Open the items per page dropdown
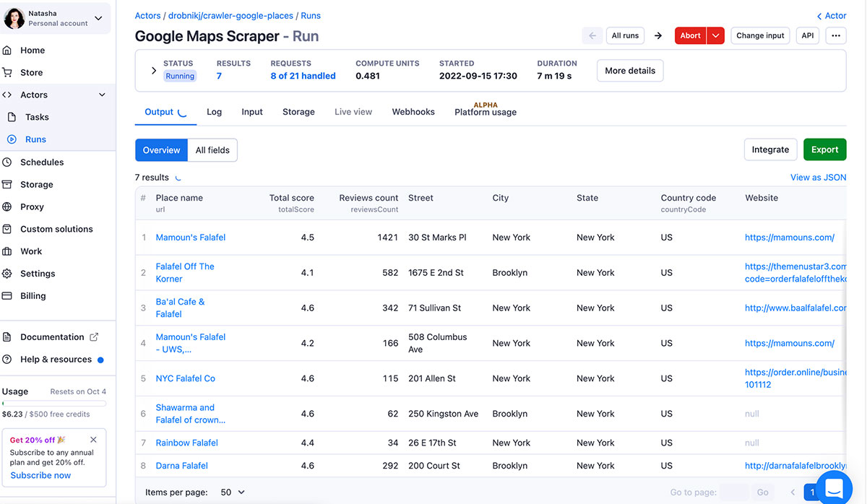Viewport: 867px width, 504px height. click(x=233, y=492)
